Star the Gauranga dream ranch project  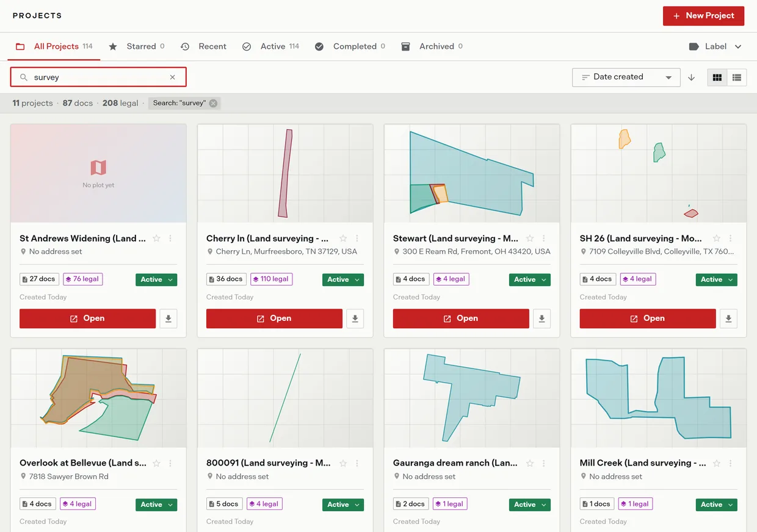click(x=530, y=463)
